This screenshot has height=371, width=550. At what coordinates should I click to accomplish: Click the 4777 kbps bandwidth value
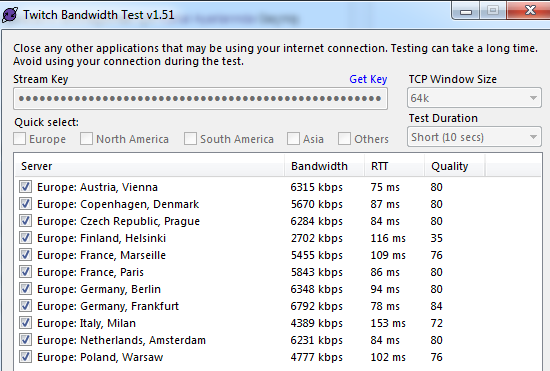[316, 357]
